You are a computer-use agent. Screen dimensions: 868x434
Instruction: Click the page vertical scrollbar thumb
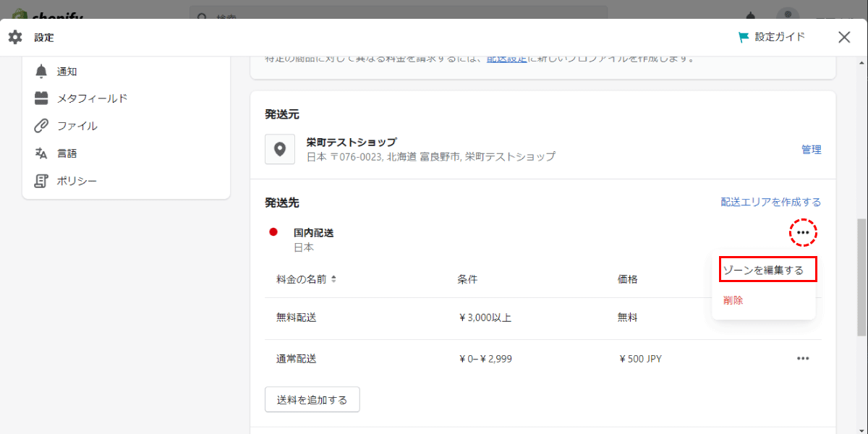[861, 278]
